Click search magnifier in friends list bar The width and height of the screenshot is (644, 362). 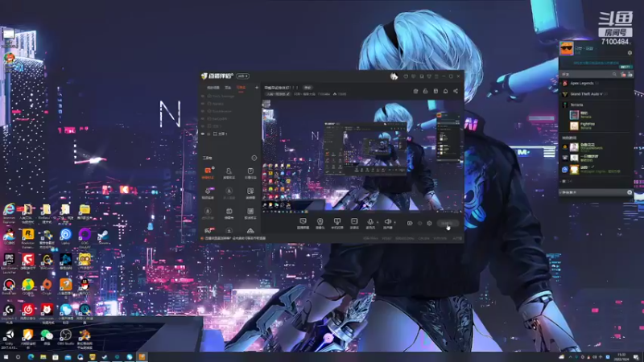click(614, 74)
